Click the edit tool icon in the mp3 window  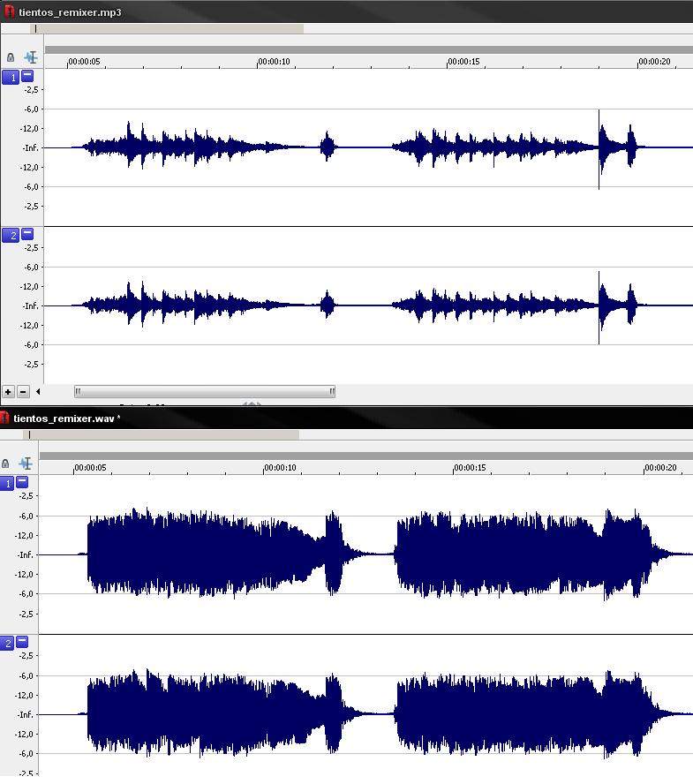[31, 57]
